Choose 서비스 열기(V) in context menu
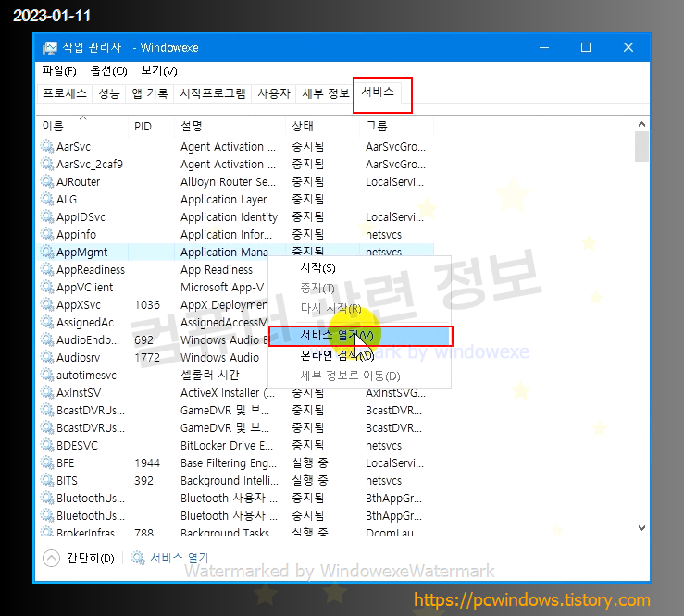The width and height of the screenshot is (684, 616). 359,336
